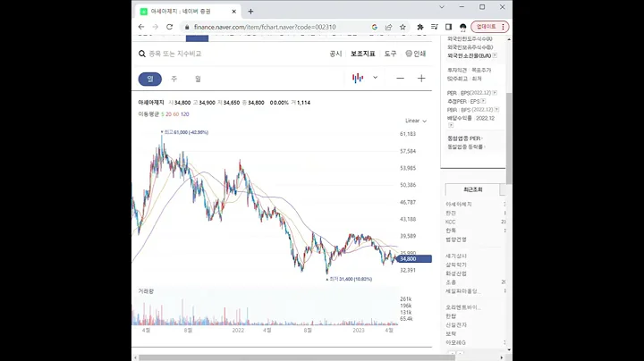Open 한독 in recent list

451,231
